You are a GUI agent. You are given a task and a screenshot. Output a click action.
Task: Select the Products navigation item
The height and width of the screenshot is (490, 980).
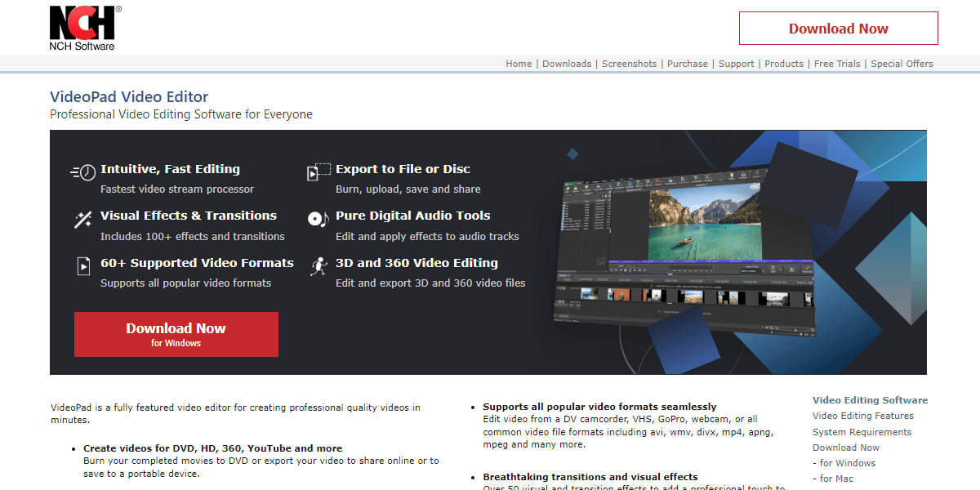click(784, 64)
